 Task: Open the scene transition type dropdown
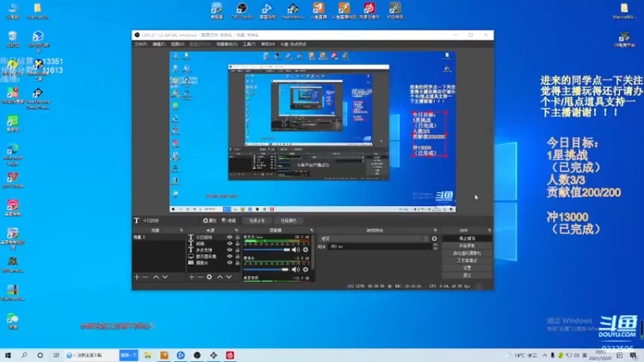click(374, 238)
